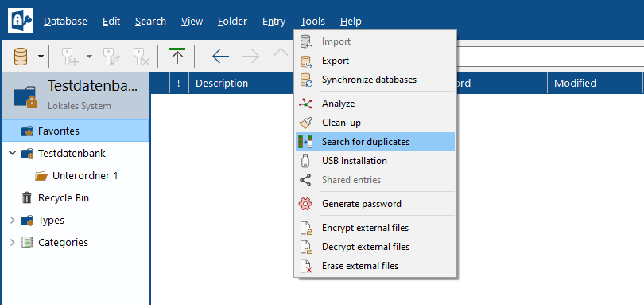Click the blue back arrow
The height and width of the screenshot is (305, 644).
pyautogui.click(x=220, y=57)
